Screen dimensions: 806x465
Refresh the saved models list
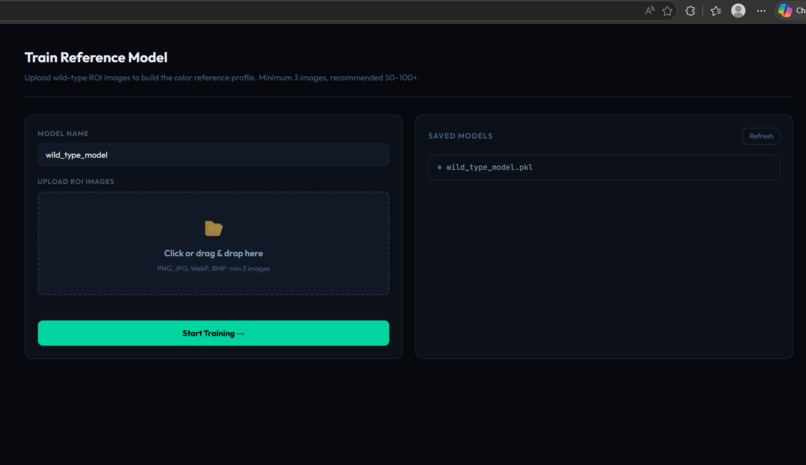[x=761, y=136]
